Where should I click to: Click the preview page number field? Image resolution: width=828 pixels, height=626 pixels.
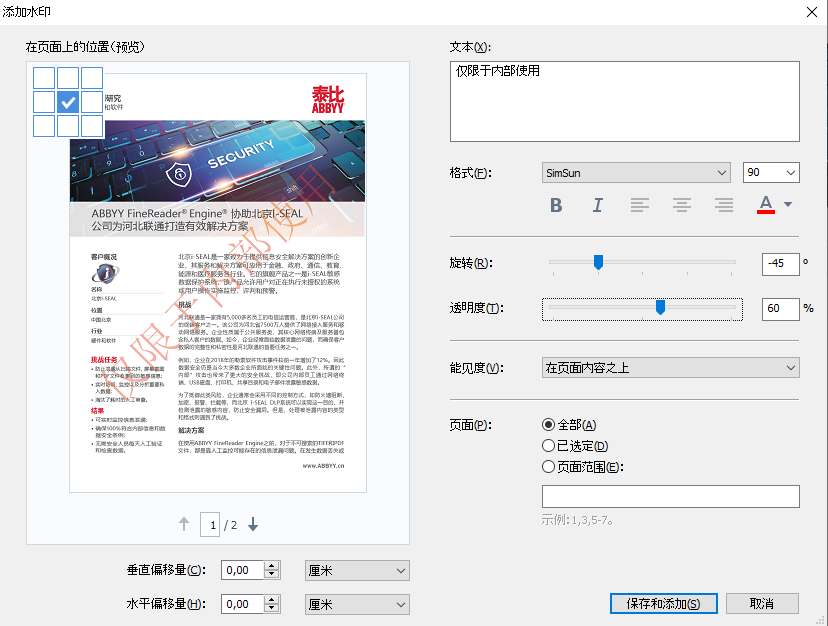[210, 525]
